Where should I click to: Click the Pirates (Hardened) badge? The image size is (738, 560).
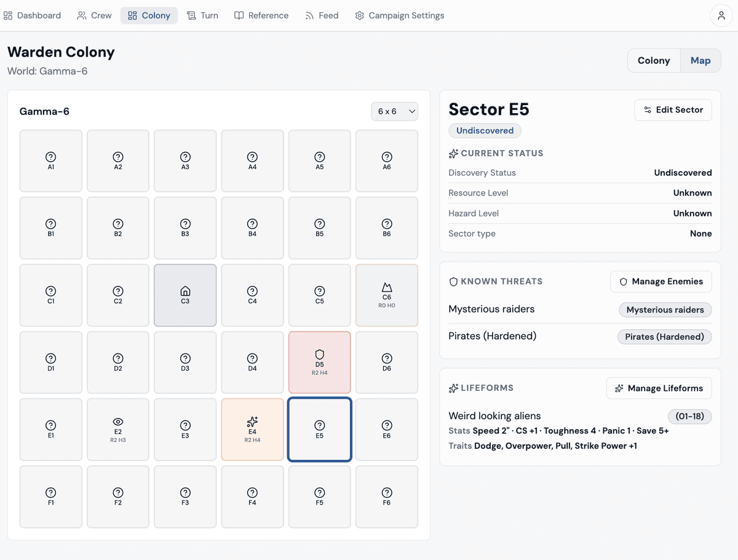(x=665, y=337)
